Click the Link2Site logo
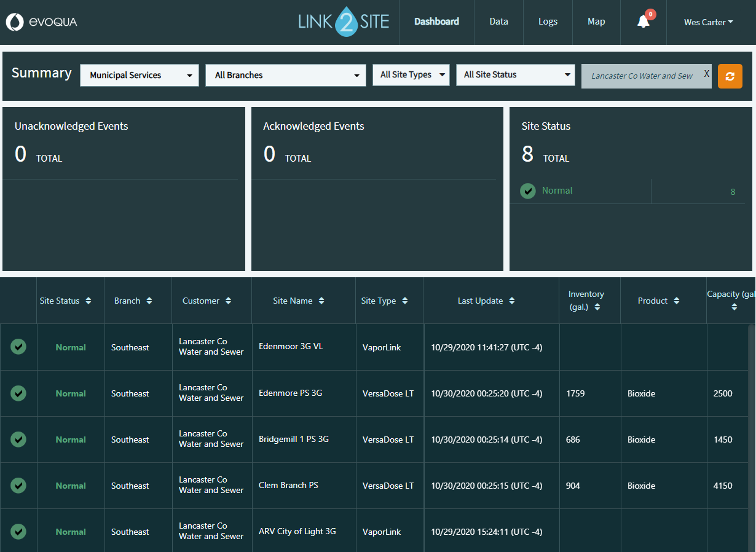Image resolution: width=756 pixels, height=552 pixels. (x=344, y=22)
